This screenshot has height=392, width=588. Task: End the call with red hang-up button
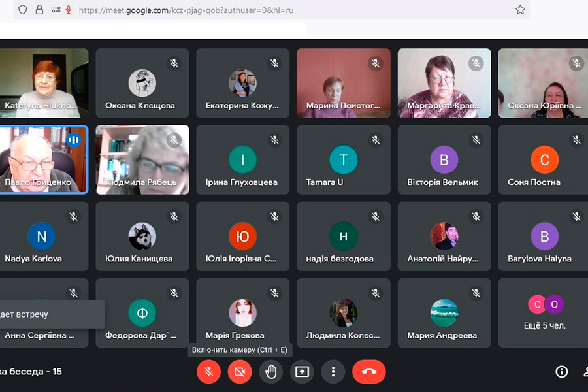coord(369,371)
